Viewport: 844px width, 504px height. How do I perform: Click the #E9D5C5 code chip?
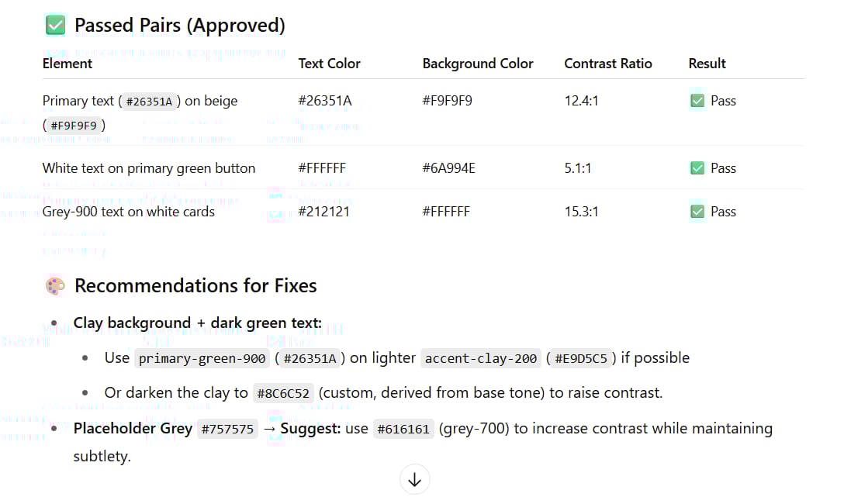581,358
